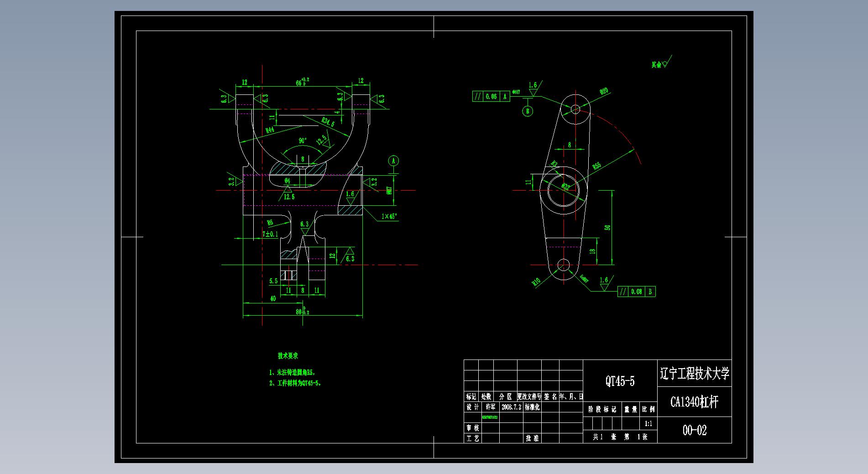Image resolution: width=868 pixels, height=474 pixels.
Task: Click the 1×45° chamfer callout
Action: tap(389, 216)
